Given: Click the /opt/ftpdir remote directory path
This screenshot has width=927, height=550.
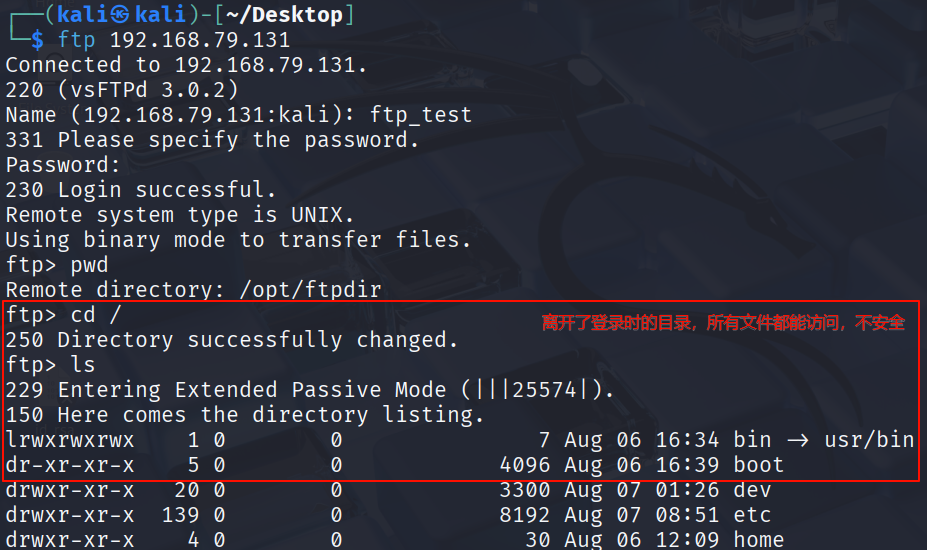Looking at the screenshot, I should coord(328,290).
